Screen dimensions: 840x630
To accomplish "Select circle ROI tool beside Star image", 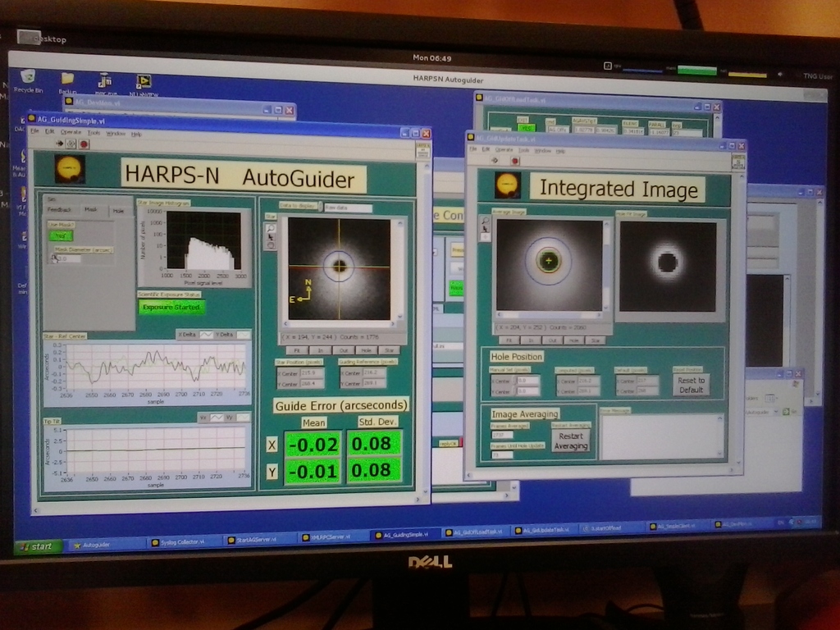I will point(271,245).
